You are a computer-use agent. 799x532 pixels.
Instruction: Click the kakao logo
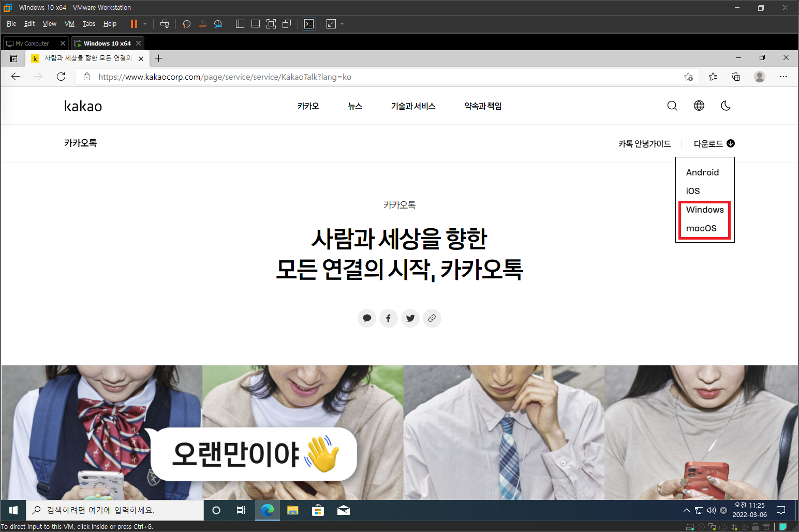pos(83,106)
